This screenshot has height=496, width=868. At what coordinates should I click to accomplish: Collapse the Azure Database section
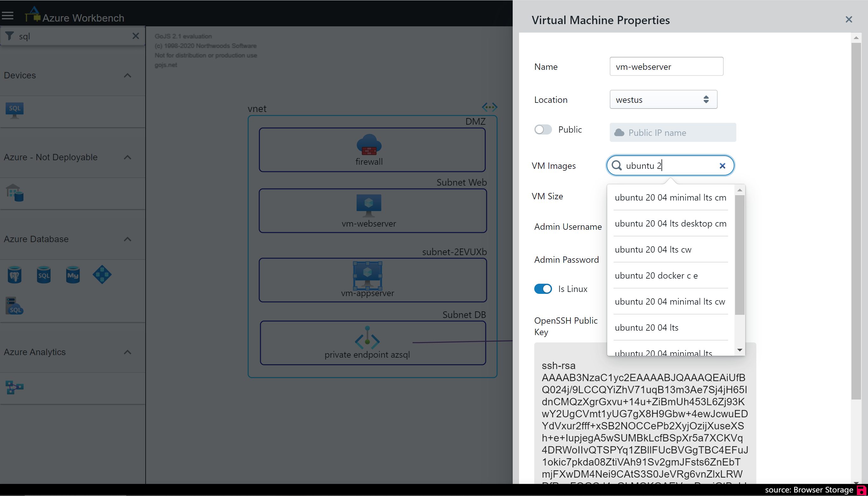[127, 239]
